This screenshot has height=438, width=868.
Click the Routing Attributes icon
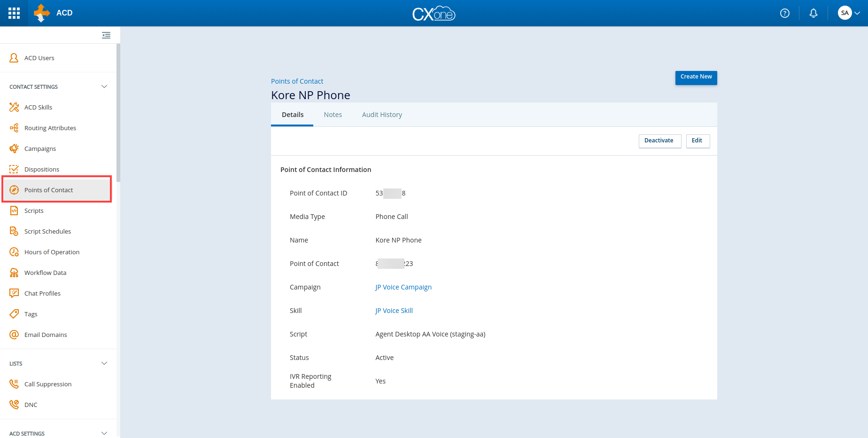(14, 128)
